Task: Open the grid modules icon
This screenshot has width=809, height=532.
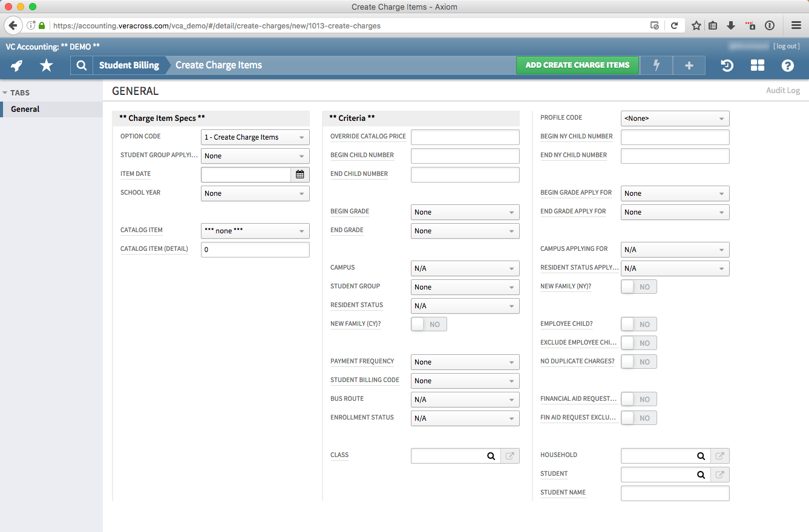Action: 758,65
